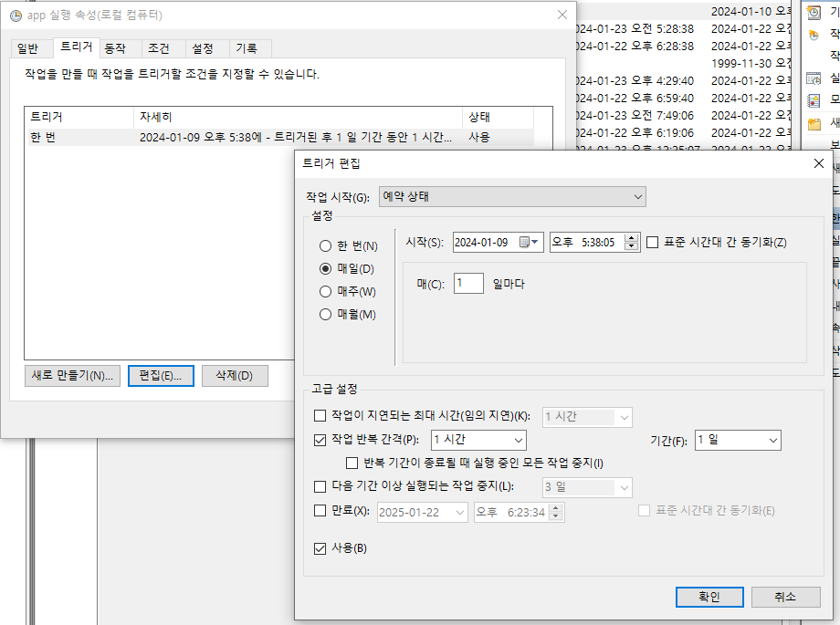840x625 pixels.
Task: Click the 상태 column header
Action: [499, 118]
